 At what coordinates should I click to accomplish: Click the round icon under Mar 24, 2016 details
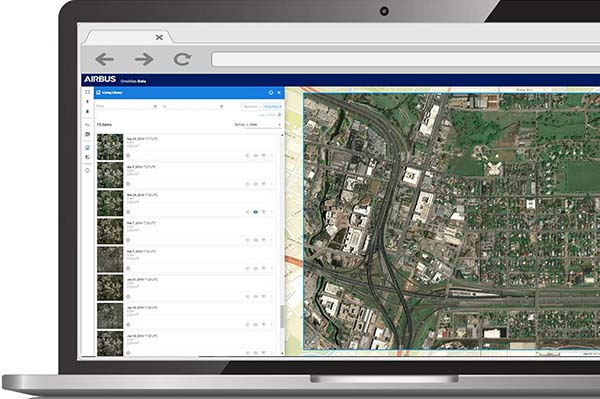128,212
